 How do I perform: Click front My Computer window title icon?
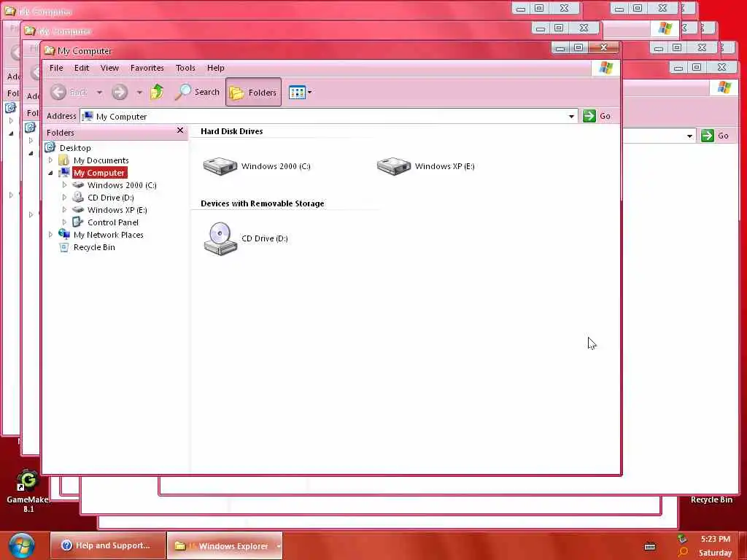pos(50,50)
